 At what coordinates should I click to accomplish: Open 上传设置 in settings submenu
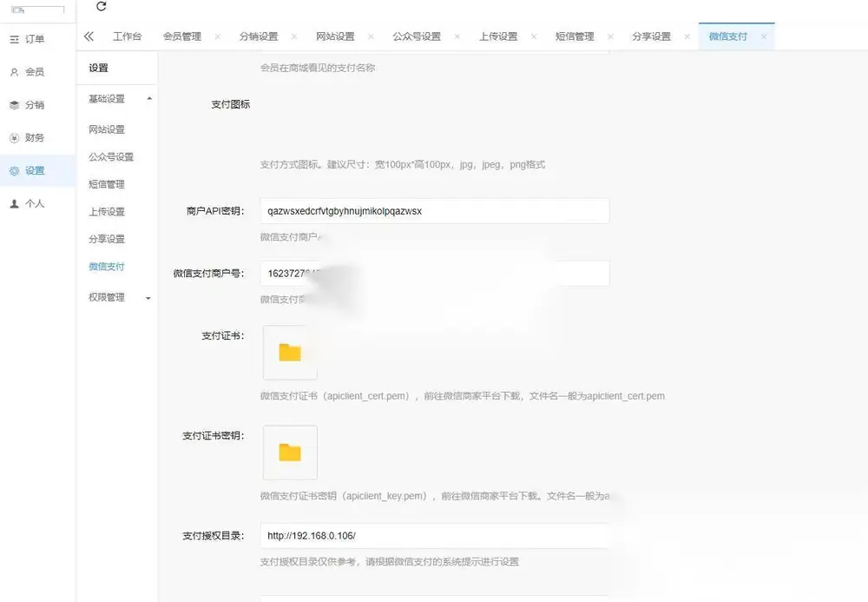(107, 212)
